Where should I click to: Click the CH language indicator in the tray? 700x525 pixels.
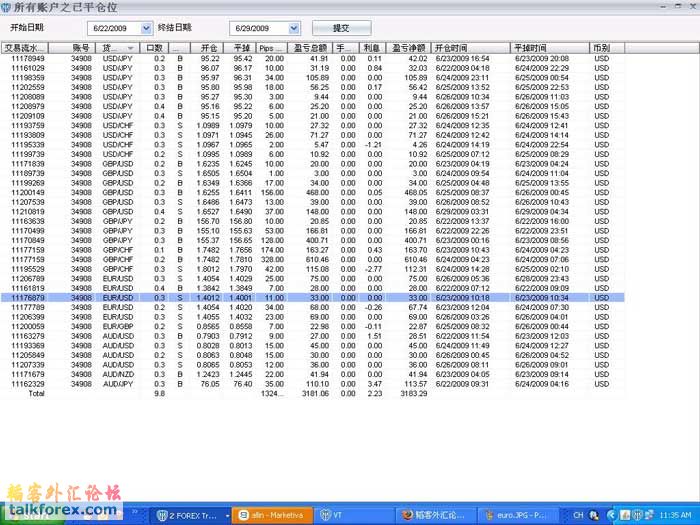click(x=578, y=515)
